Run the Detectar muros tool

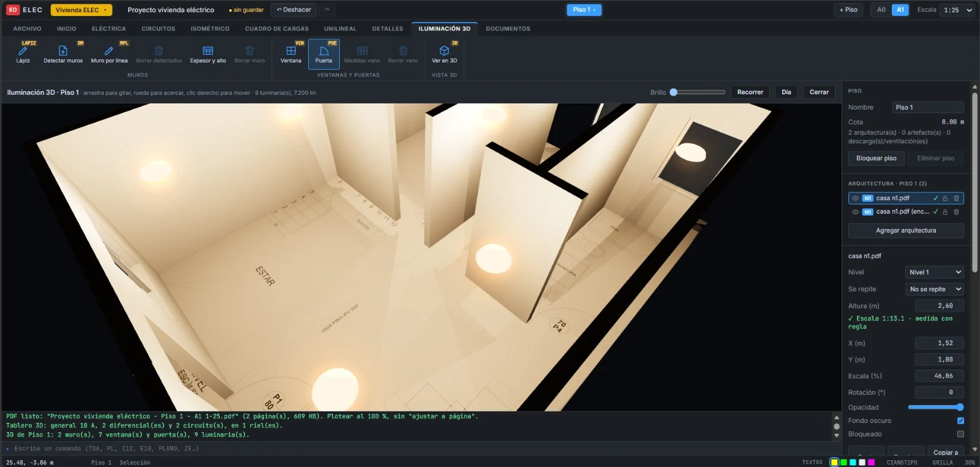(x=63, y=54)
